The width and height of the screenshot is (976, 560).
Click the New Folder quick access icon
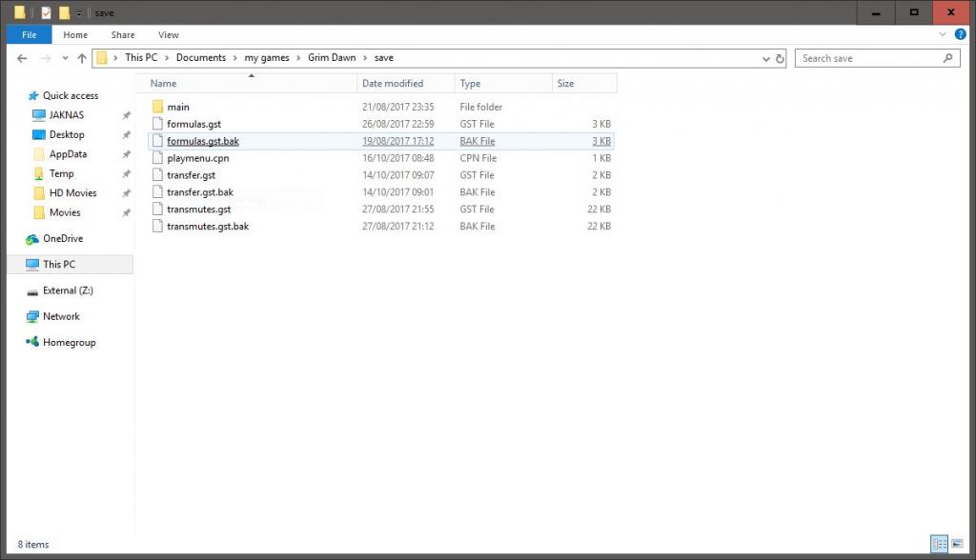click(64, 13)
